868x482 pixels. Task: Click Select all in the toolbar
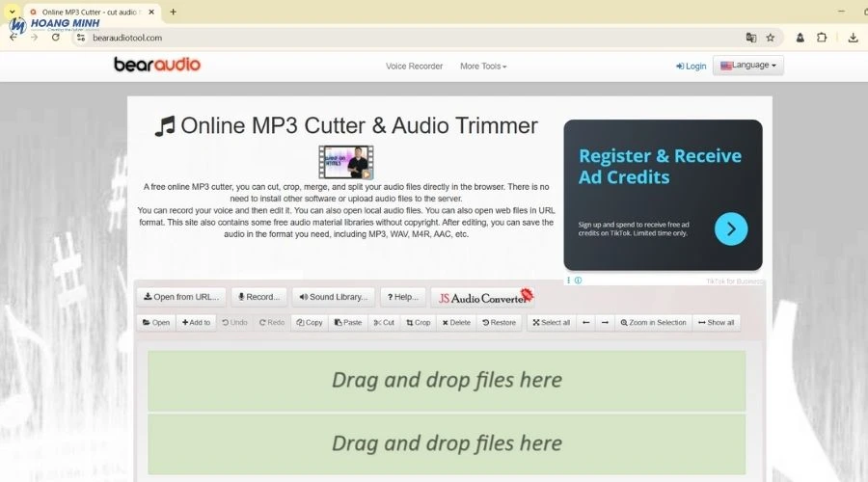point(551,323)
